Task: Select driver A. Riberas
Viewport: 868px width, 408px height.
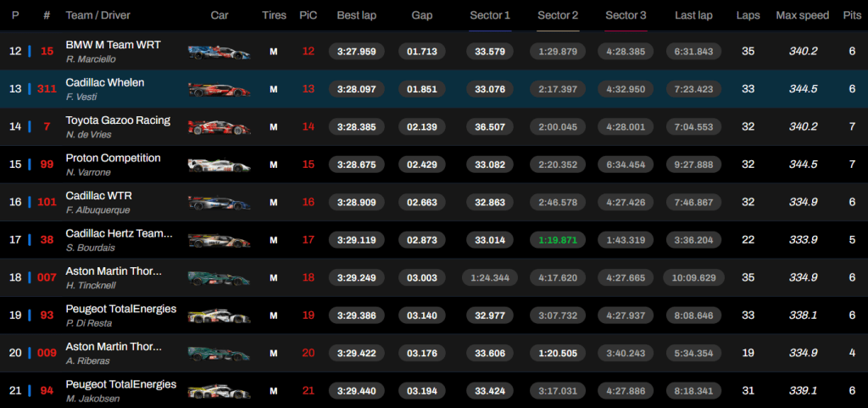Action: tap(87, 361)
